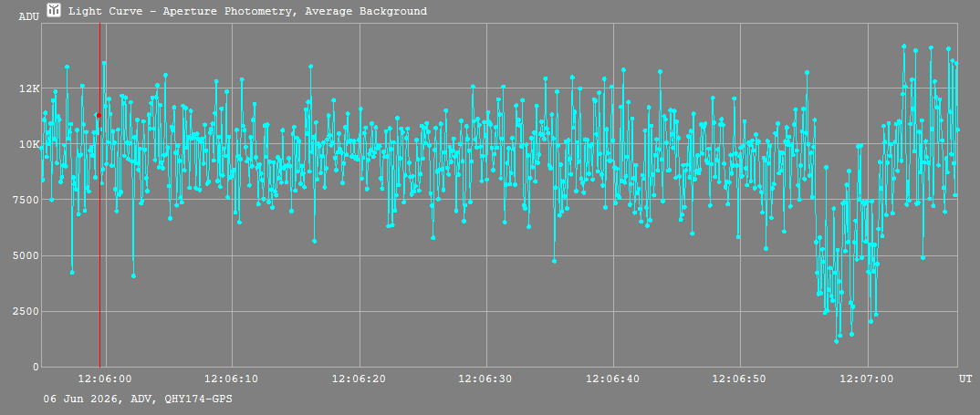Click the 2500 y-axis label
Viewport: 980px width, 415px height.
[x=26, y=311]
